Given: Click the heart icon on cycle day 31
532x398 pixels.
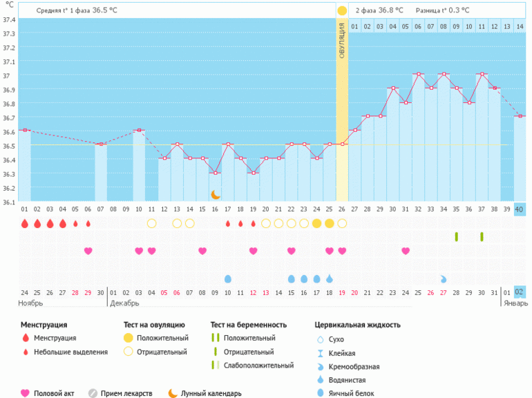Looking at the screenshot, I should 406,251.
